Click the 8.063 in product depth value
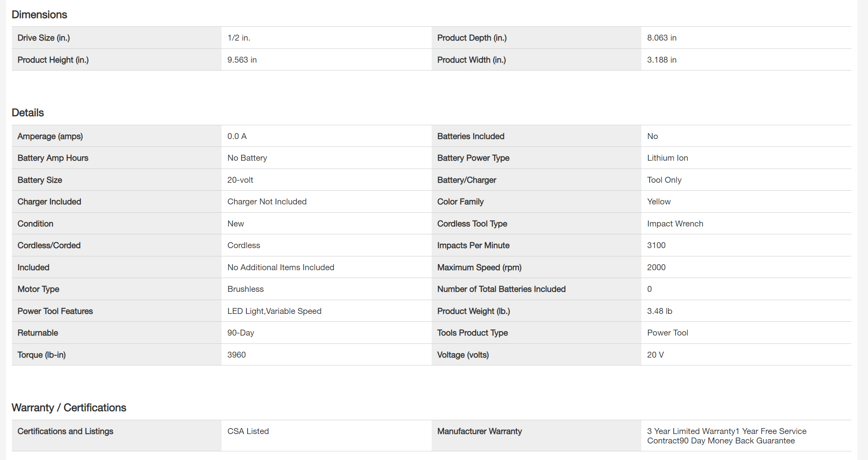Screen dimensions: 868x460 click(661, 38)
